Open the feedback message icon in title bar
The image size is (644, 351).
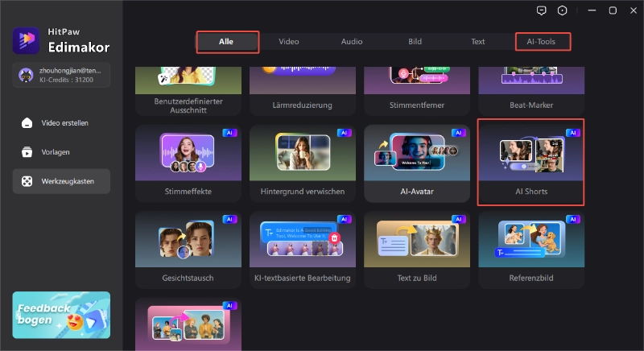coord(541,10)
